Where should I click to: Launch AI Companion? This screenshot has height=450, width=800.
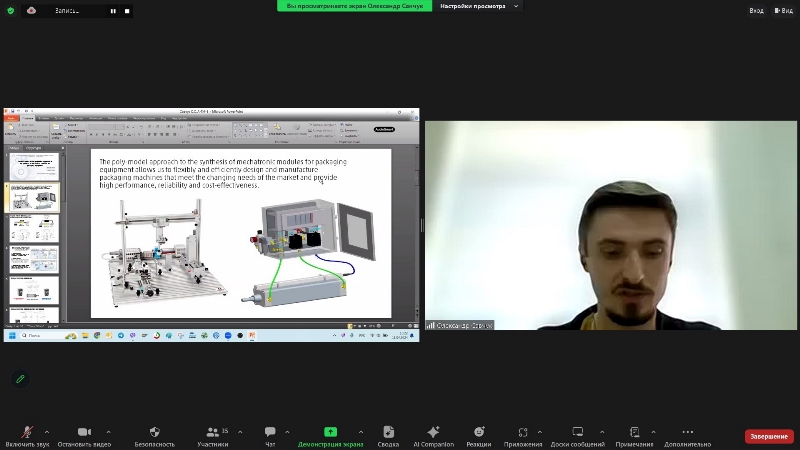433,433
